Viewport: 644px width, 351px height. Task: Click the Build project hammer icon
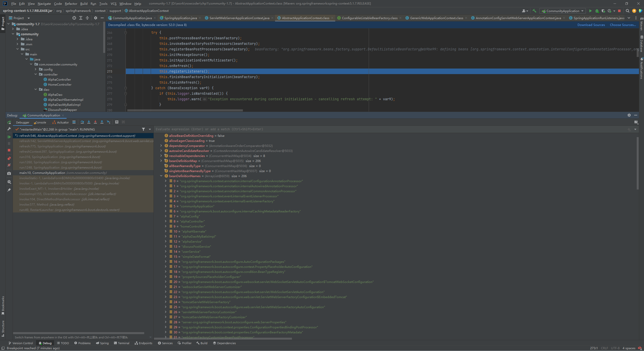(x=534, y=11)
